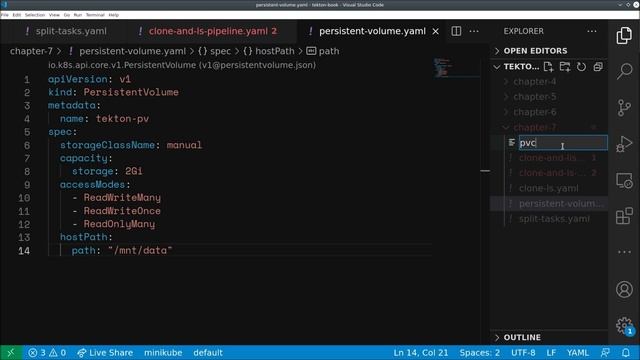Viewport: 640px width, 360px height.
Task: Click the tekton-pv name value
Action: pos(122,119)
